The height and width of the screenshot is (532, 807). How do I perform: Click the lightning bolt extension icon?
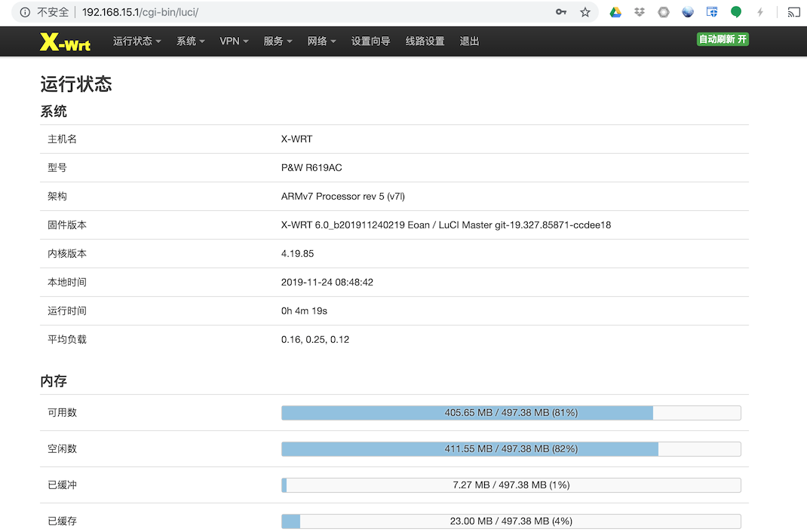pos(760,12)
